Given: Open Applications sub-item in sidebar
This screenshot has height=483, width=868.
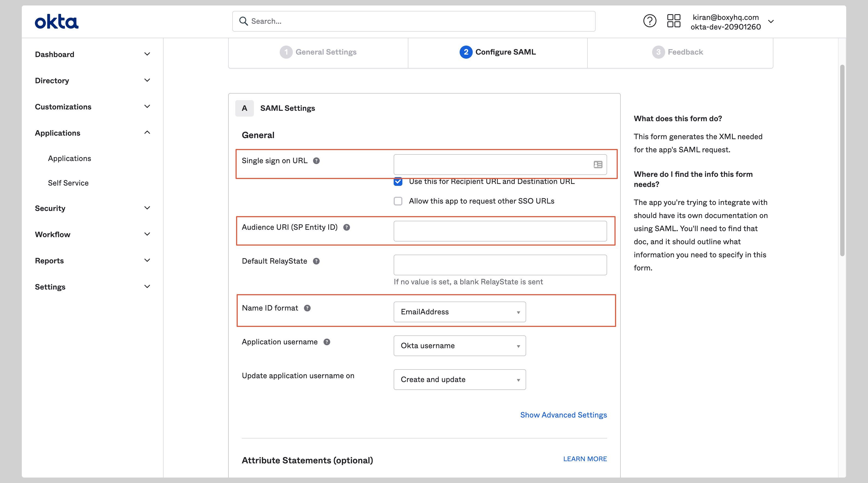Looking at the screenshot, I should tap(70, 159).
